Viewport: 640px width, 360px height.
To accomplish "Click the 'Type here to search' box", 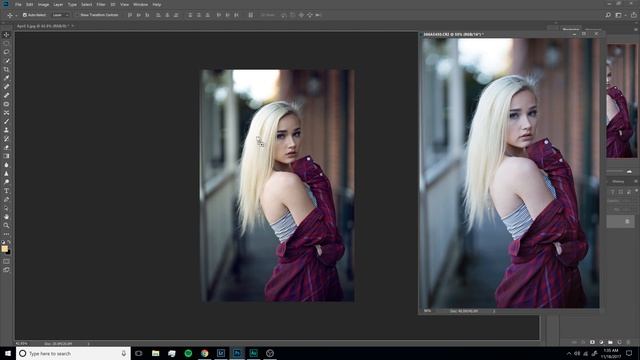I will click(73, 353).
